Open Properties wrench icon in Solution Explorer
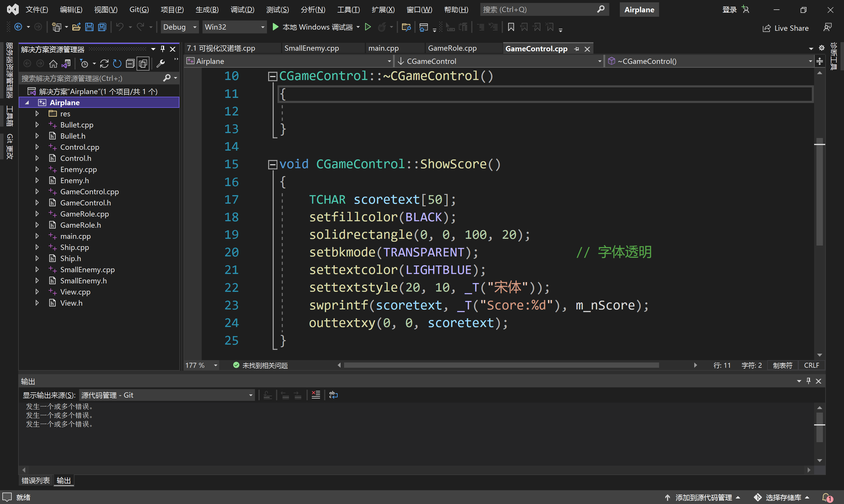 point(161,64)
